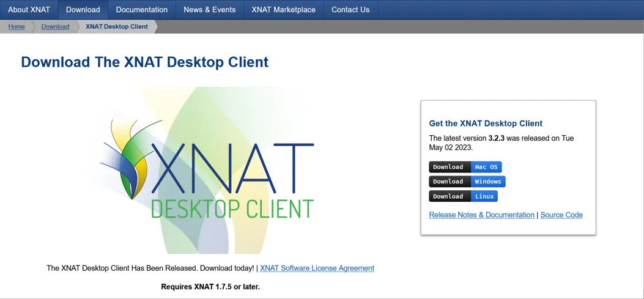Click the Has Been Released announcement text
This screenshot has height=299, width=644.
pos(150,268)
